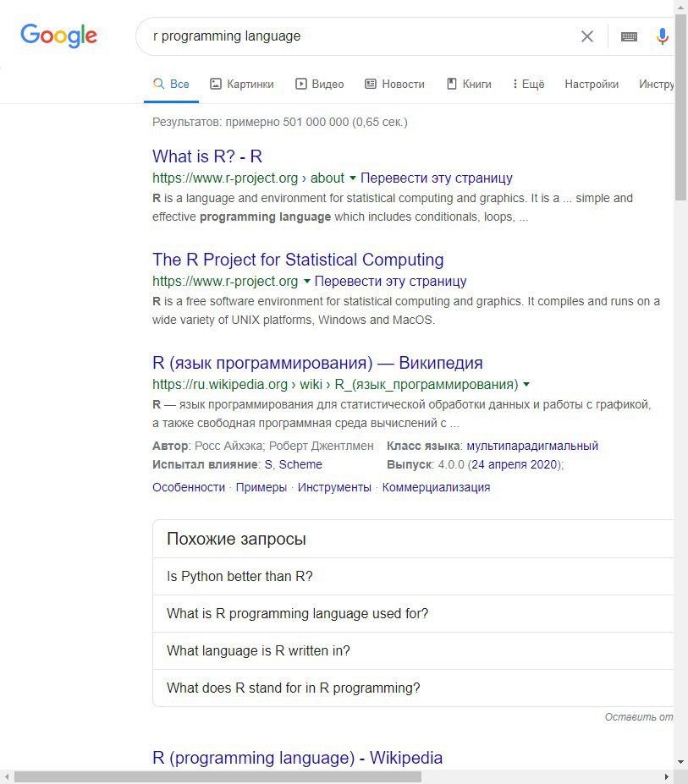This screenshot has height=784, width=688.
Task: Select the Все tab
Action: pos(171,84)
